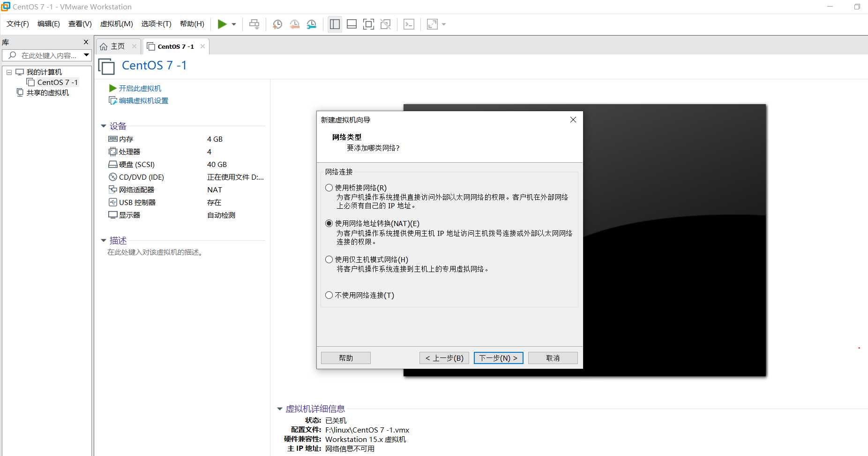Click Workstation 15.x 虚拟机 compatibility text
This screenshot has height=456, width=868.
366,439
